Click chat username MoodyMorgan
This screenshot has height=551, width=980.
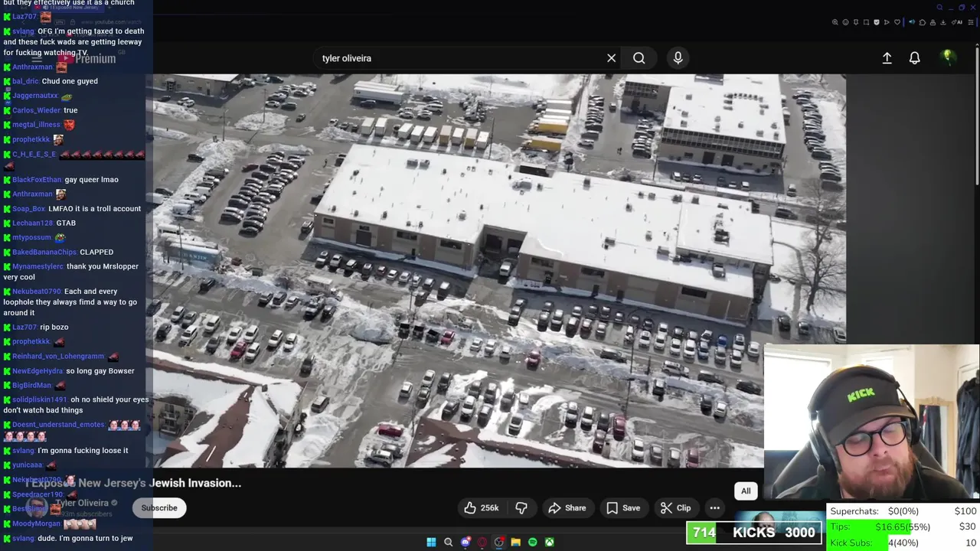36,523
